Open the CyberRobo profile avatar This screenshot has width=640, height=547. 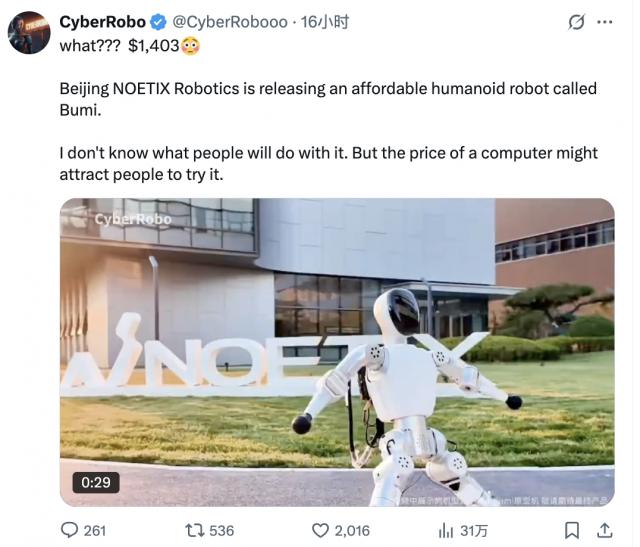point(29,32)
